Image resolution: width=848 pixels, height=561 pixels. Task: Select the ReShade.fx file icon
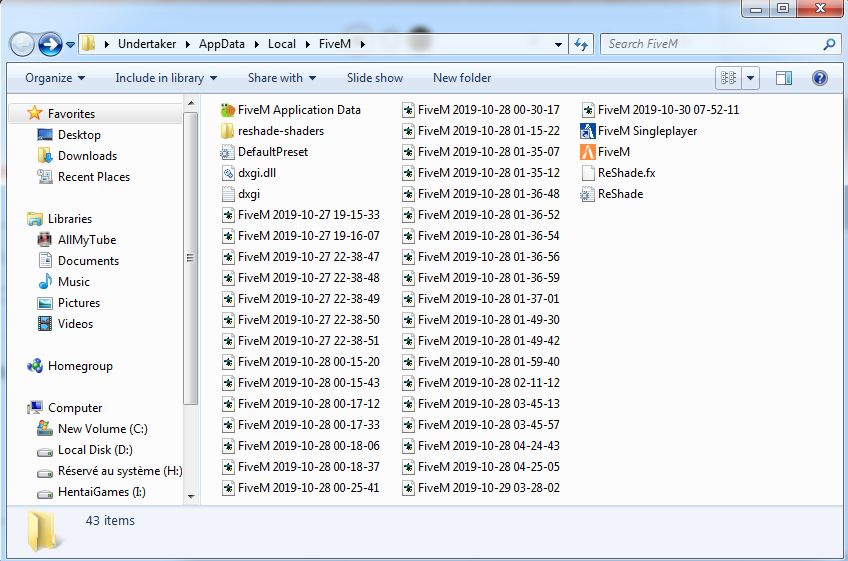[587, 173]
